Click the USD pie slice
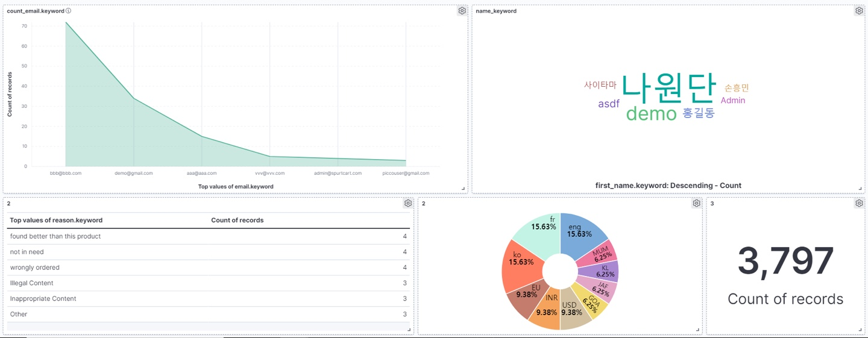The image size is (868, 338). (x=573, y=311)
